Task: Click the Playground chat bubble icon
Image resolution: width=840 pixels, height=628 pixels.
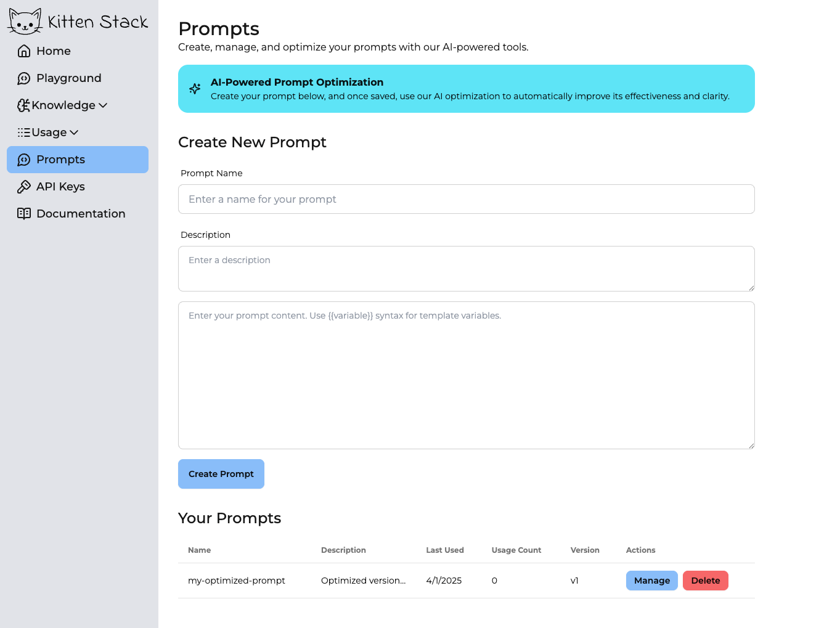Action: [24, 78]
